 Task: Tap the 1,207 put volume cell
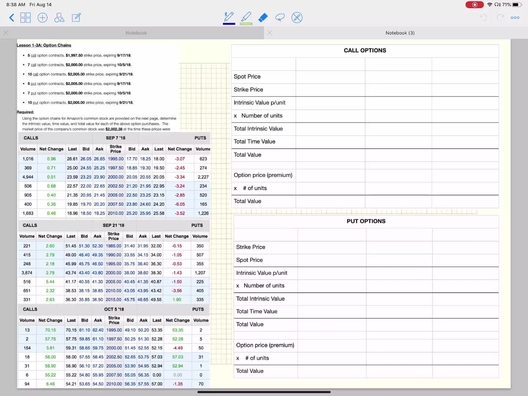(200, 273)
